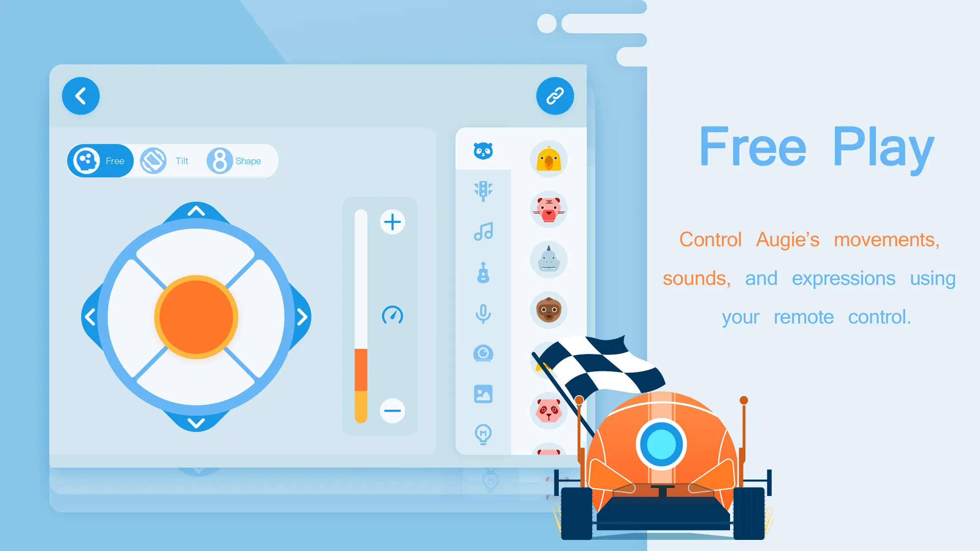The width and height of the screenshot is (980, 551).
Task: Click the yellow chick character thumbnail
Action: point(549,160)
